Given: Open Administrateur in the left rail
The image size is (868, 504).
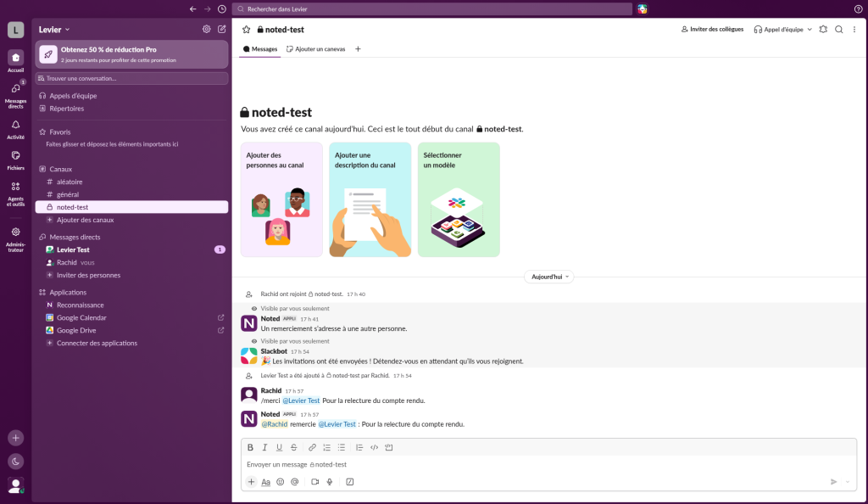Looking at the screenshot, I should (15, 239).
